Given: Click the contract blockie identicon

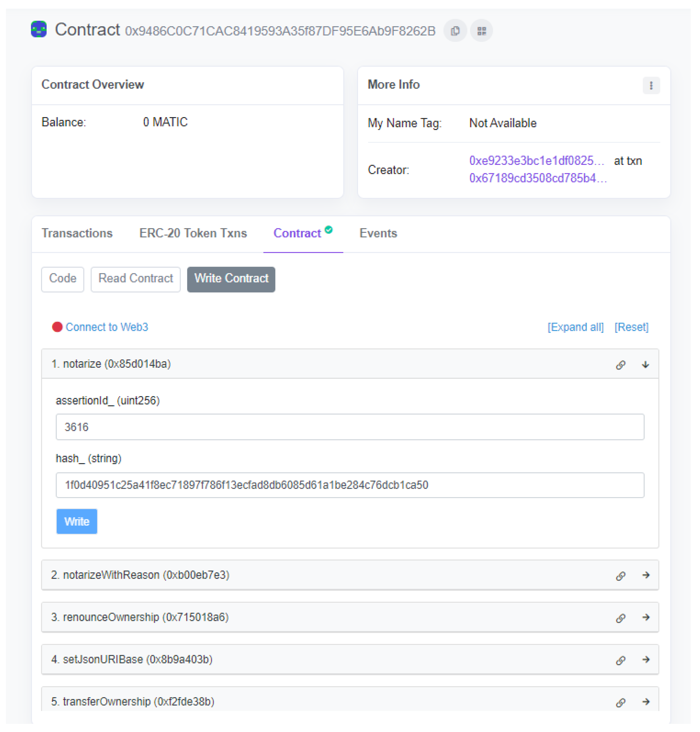Looking at the screenshot, I should pos(39,30).
